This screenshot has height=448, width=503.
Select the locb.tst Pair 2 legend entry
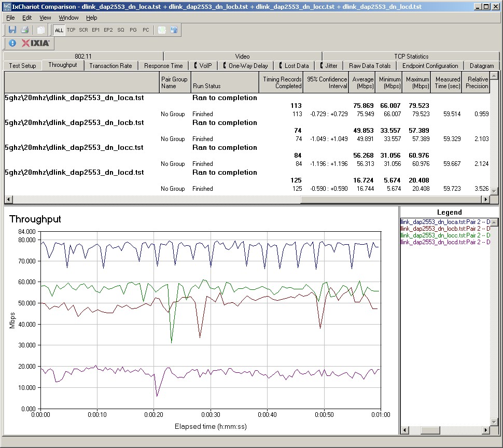coord(445,229)
